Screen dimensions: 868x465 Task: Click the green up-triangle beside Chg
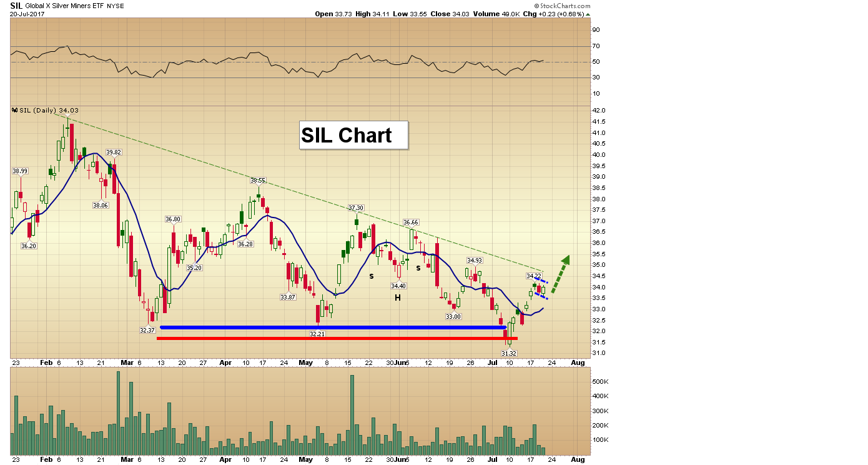pyautogui.click(x=588, y=14)
